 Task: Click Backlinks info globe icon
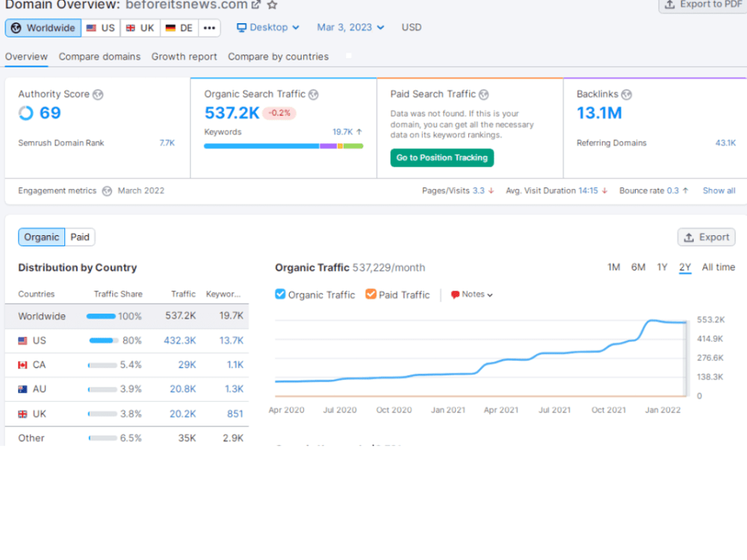(x=627, y=95)
